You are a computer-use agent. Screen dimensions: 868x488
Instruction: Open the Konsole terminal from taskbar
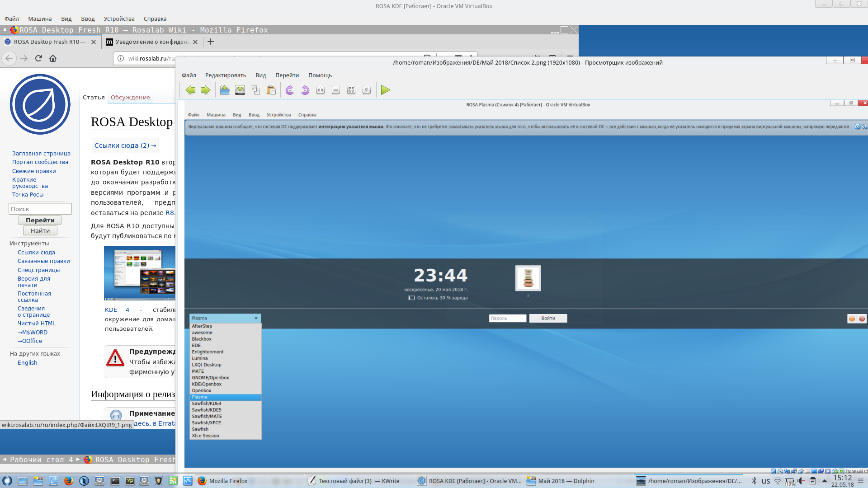pos(115,481)
